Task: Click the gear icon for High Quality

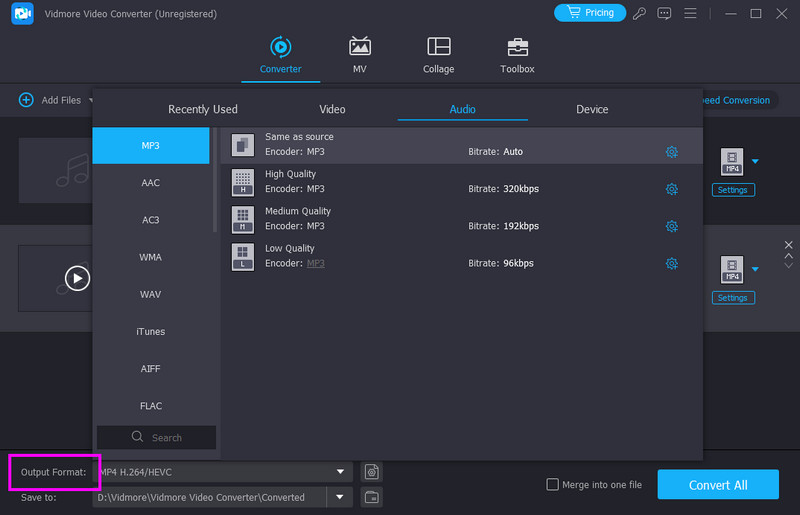Action: (672, 189)
